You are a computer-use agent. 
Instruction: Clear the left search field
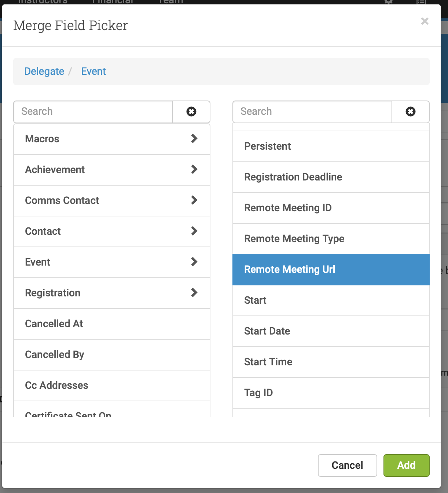tap(191, 112)
